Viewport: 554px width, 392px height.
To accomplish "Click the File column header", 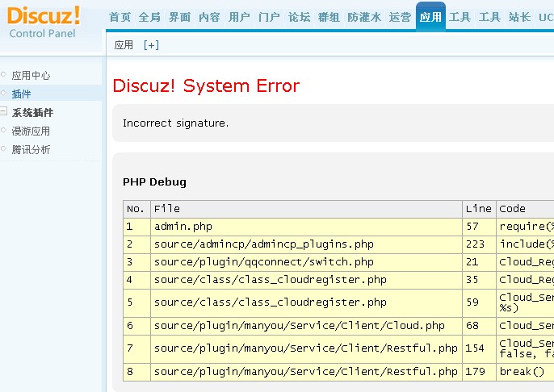I will click(306, 209).
